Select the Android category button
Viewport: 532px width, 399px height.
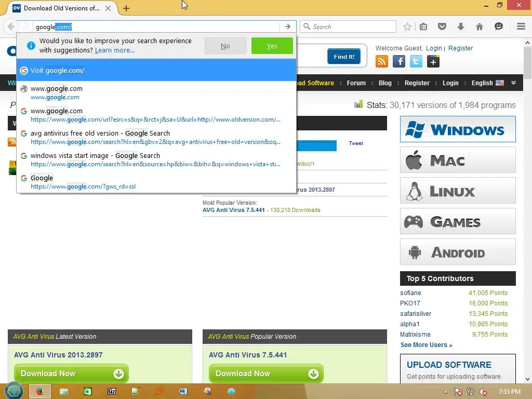tap(458, 252)
